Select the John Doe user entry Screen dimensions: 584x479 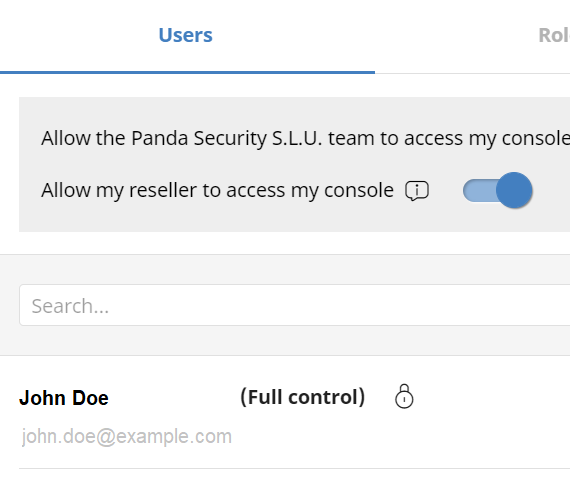click(295, 414)
